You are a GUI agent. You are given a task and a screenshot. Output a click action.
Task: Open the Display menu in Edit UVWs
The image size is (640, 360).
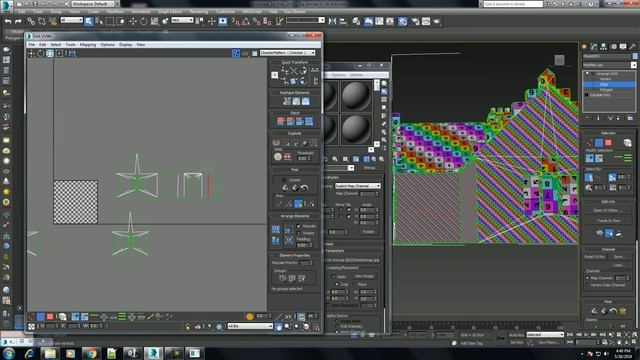(x=126, y=44)
